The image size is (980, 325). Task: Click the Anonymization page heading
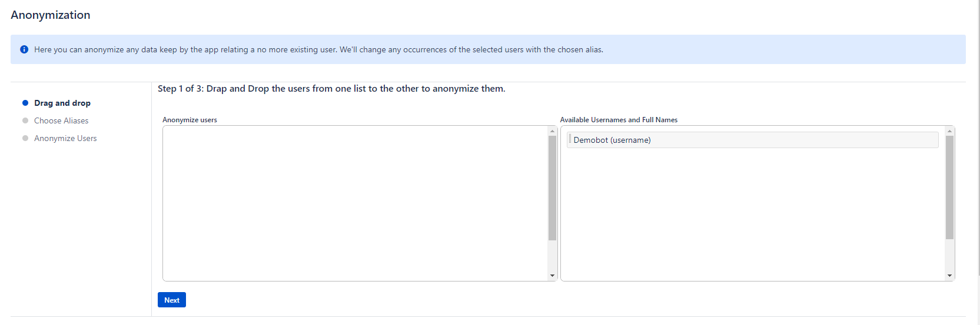(x=51, y=15)
